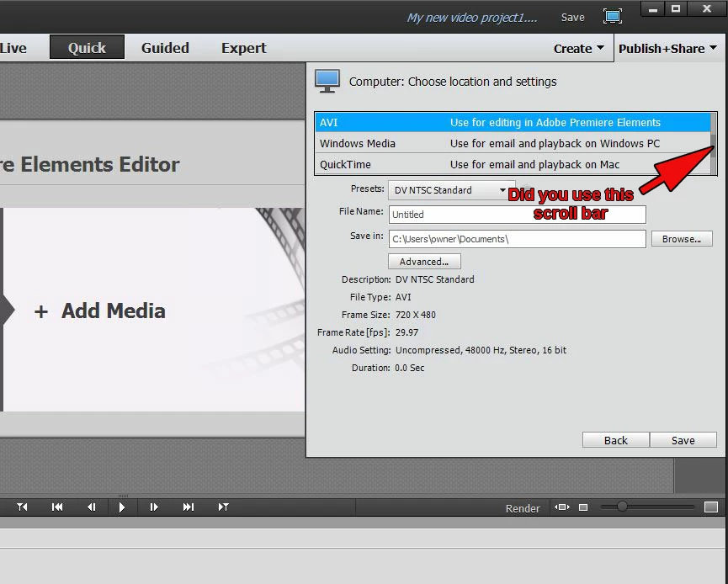Click Add Media in the monitor
The image size is (728, 584).
click(100, 311)
